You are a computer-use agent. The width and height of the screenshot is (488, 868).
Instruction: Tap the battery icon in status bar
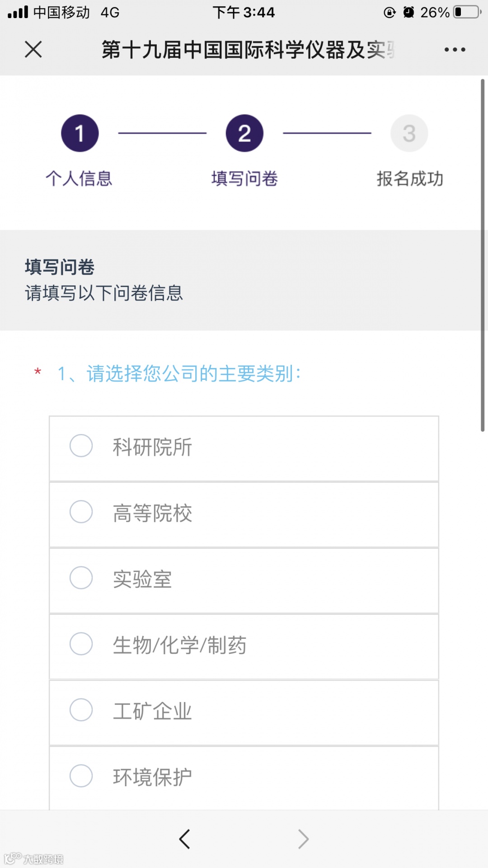[467, 12]
